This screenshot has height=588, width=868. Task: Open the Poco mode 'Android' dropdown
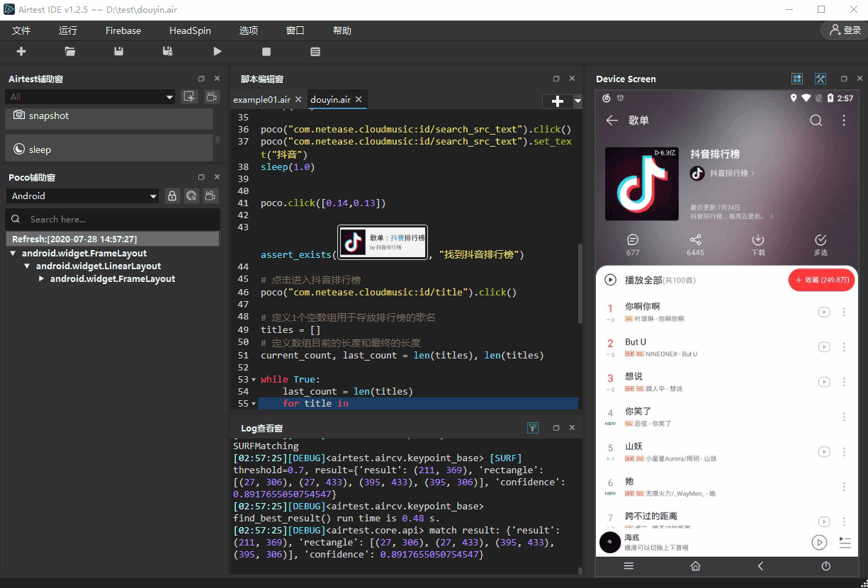[83, 196]
